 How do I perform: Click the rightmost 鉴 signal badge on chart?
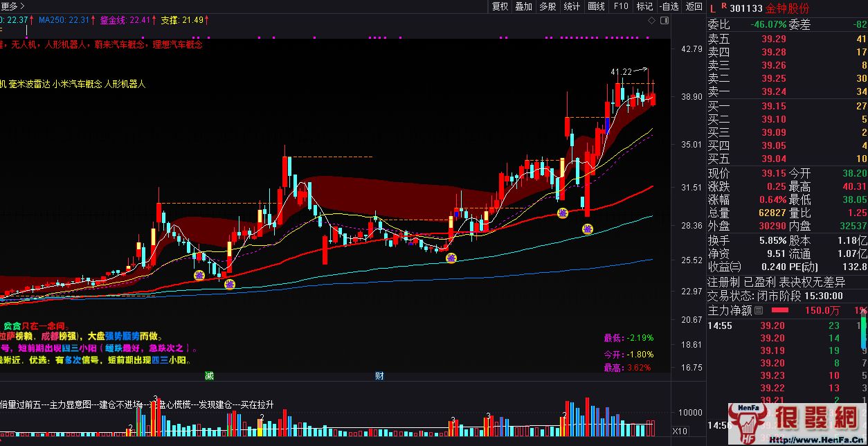pos(587,229)
